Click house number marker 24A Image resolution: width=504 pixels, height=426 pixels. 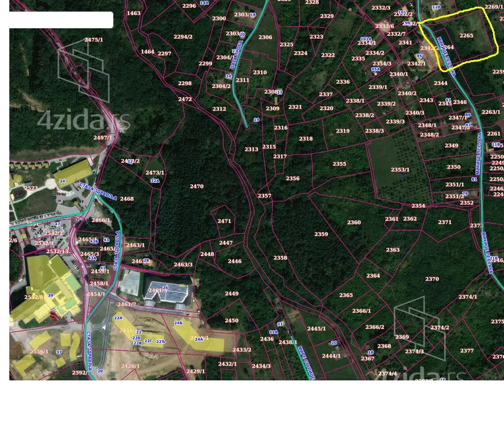pyautogui.click(x=199, y=339)
